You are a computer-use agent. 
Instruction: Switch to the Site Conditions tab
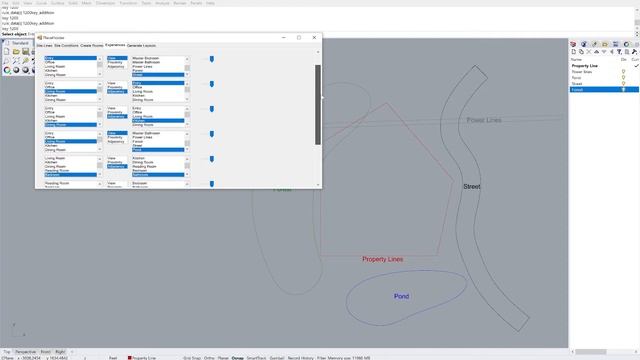[x=66, y=46]
